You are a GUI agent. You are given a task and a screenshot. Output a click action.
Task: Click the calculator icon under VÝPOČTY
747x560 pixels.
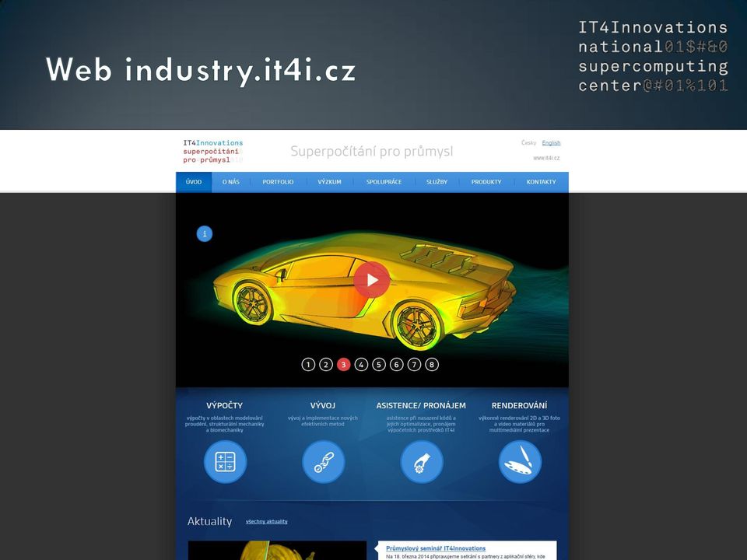click(x=226, y=462)
